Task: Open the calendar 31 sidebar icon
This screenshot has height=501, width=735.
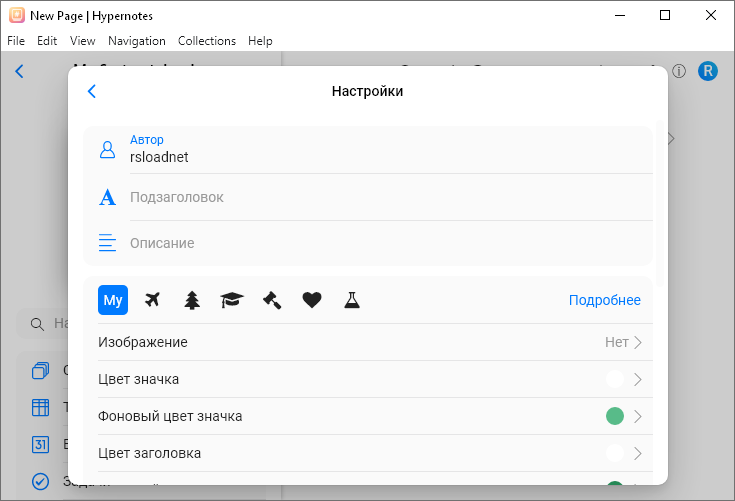Action: 40,444
